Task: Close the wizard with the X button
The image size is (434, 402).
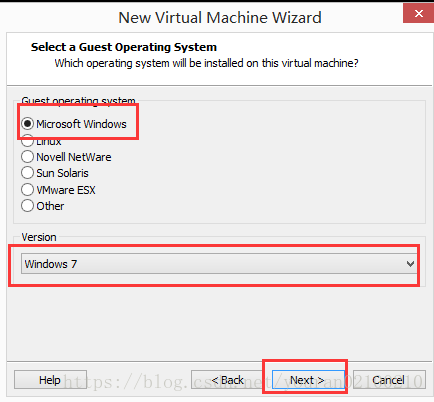Action: [x=419, y=13]
